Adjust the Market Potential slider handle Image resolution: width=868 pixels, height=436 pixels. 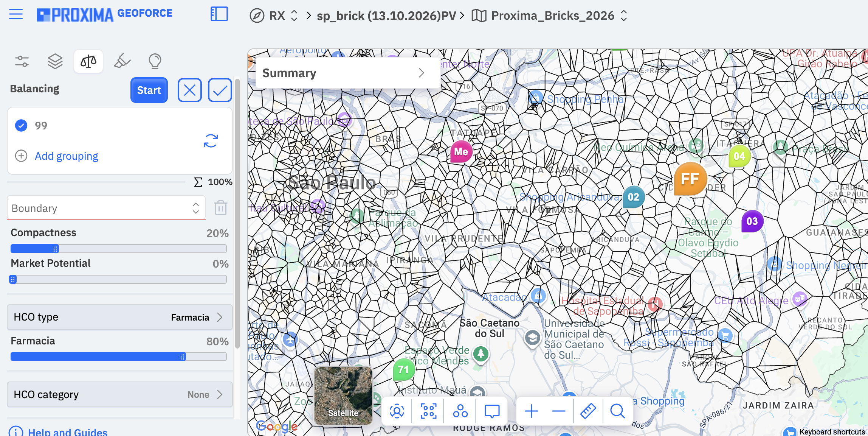(13, 280)
